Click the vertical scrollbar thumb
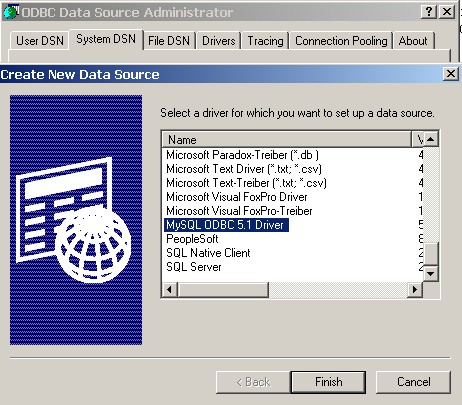This screenshot has width=462, height=405. [x=431, y=254]
